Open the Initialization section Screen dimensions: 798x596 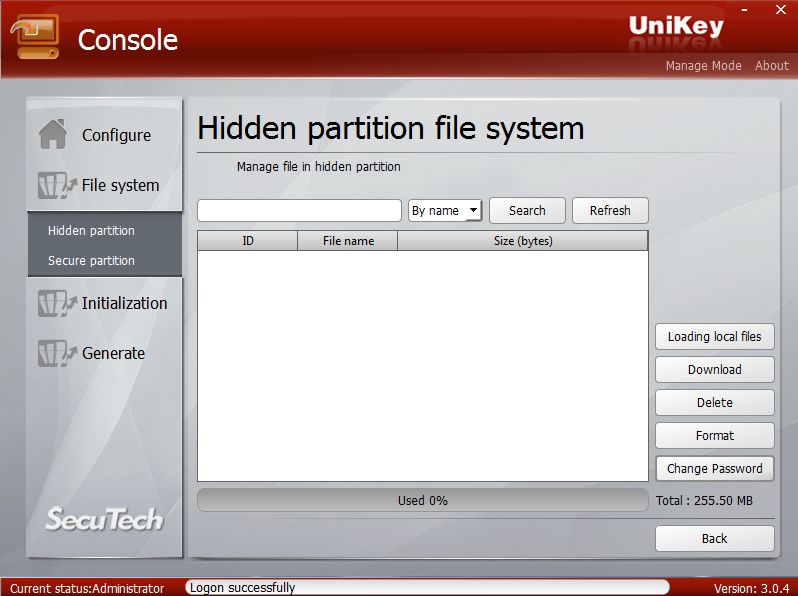pos(125,303)
